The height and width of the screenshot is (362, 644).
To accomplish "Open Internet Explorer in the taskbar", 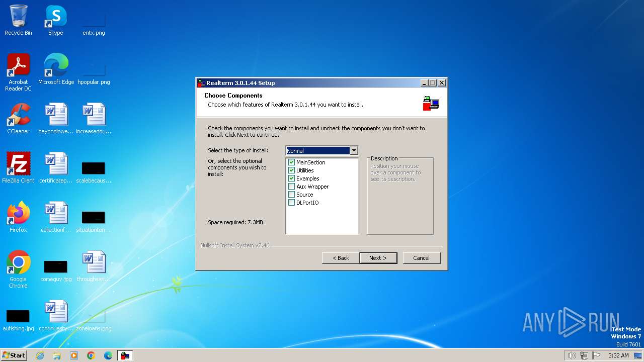I will point(40,355).
